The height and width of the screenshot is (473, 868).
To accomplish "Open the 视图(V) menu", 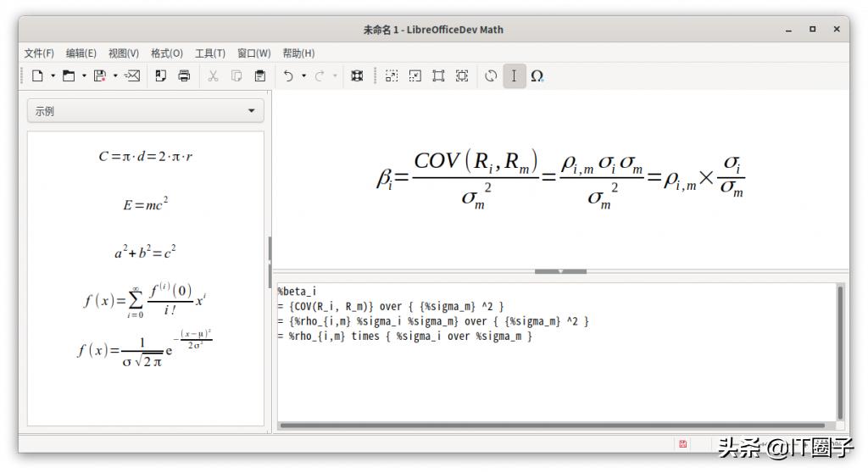I will (x=124, y=53).
